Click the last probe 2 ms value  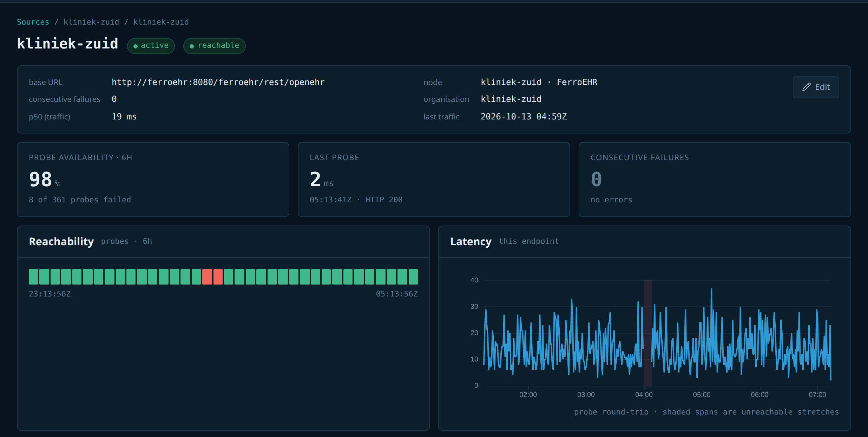[x=321, y=179]
